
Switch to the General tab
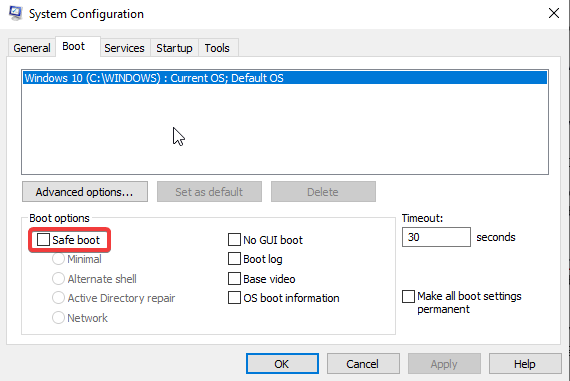click(32, 48)
